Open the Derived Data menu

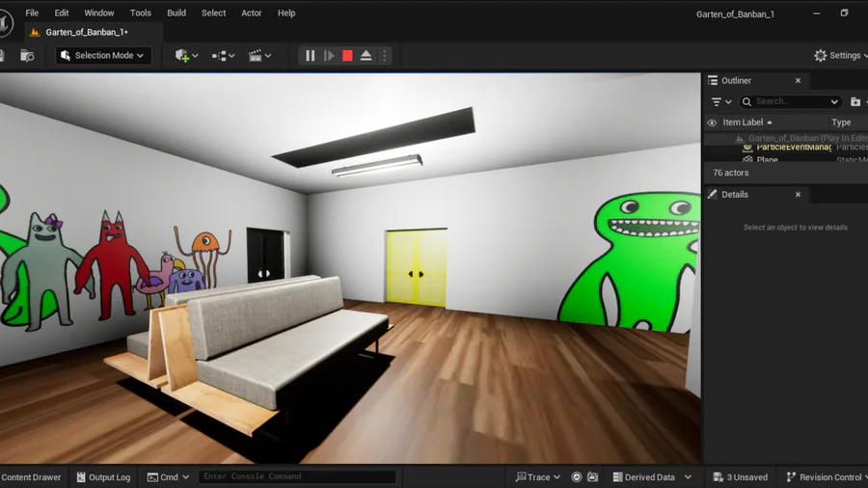652,477
